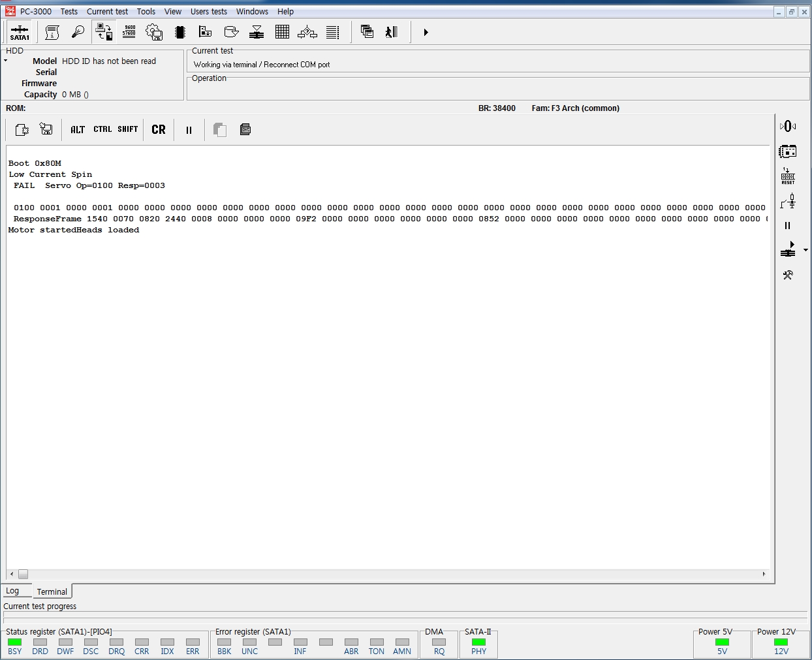Click the flowchart question mark icon
Viewport: 812px width, 660px height.
coord(307,32)
